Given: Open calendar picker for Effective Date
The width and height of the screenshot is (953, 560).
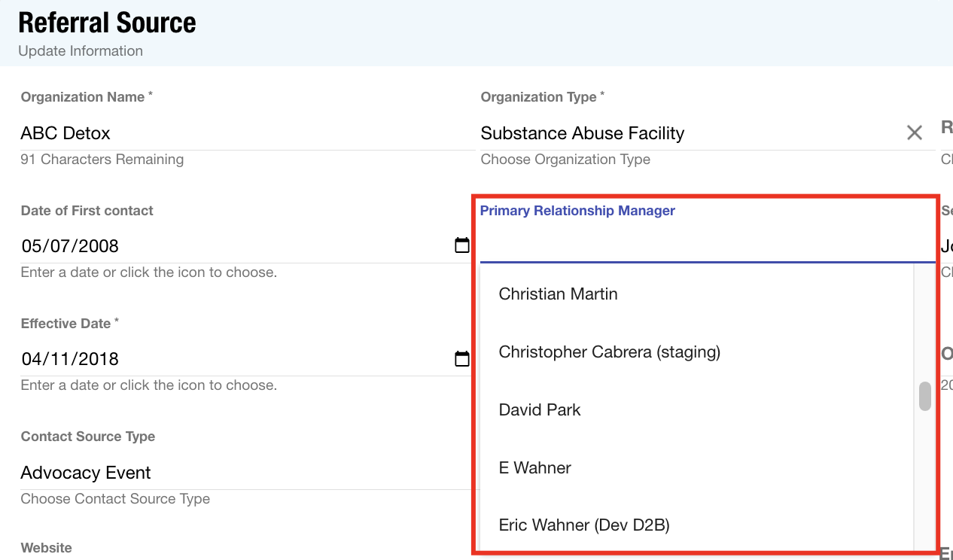Looking at the screenshot, I should pyautogui.click(x=461, y=359).
